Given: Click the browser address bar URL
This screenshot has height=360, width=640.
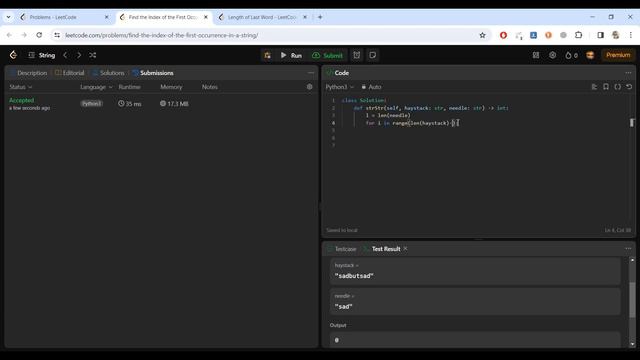Looking at the screenshot, I should (x=162, y=36).
